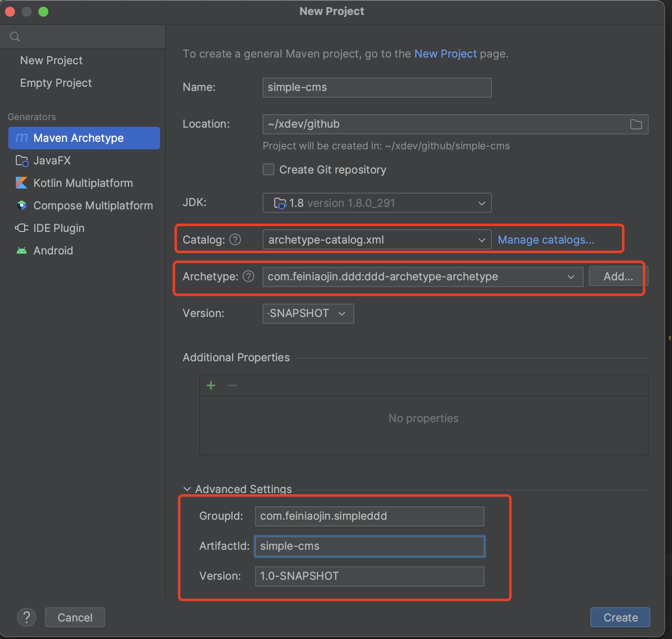Expand the Archetype selection dropdown
Viewport: 672px width, 639px height.
coord(422,277)
